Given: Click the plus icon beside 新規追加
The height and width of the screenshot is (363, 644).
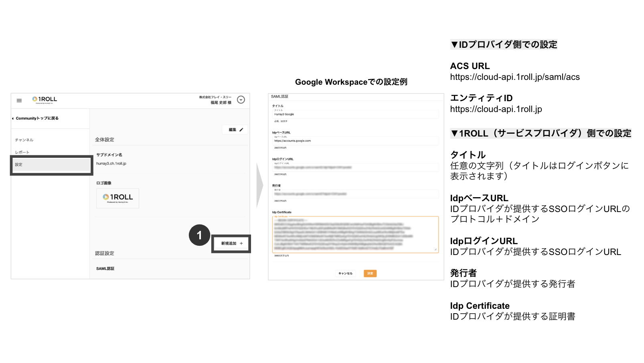Looking at the screenshot, I should (x=241, y=243).
